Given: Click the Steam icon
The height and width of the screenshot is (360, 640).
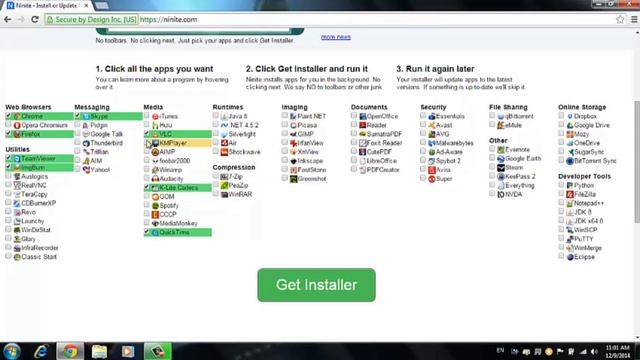Looking at the screenshot, I should point(501,168).
